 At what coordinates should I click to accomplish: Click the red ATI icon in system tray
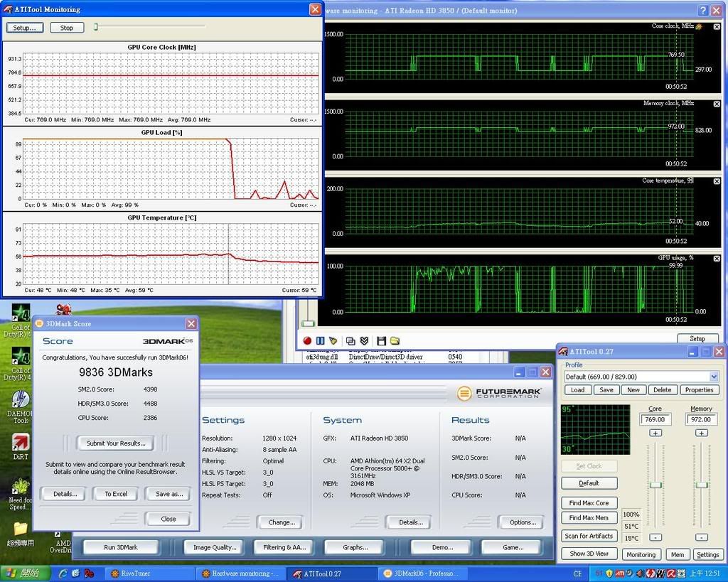tap(619, 573)
